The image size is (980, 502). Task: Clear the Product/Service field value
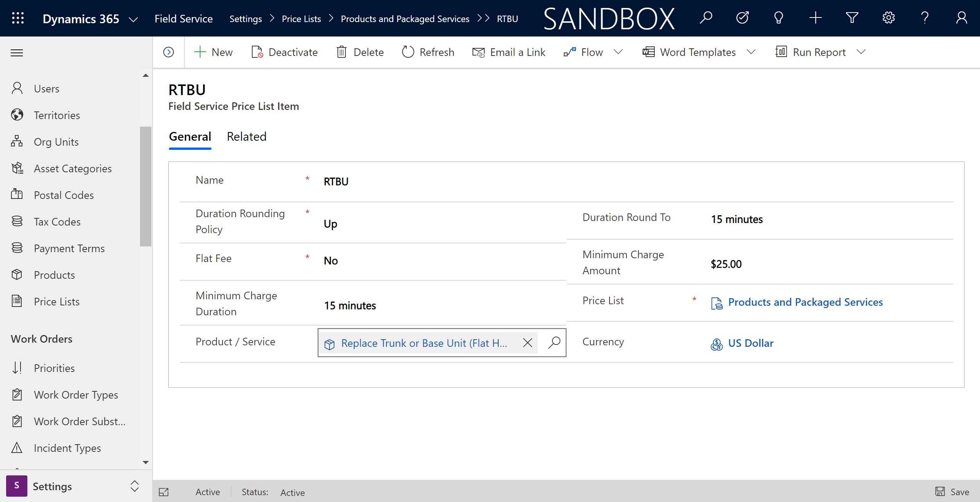coord(528,343)
